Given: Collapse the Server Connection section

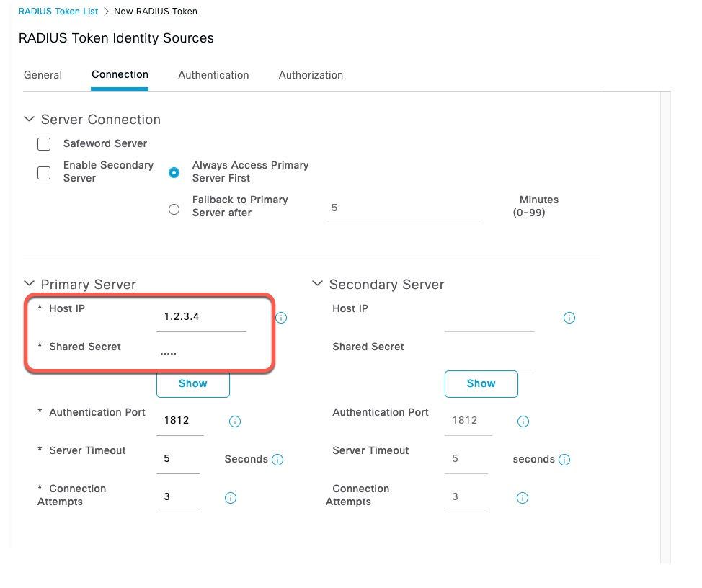Looking at the screenshot, I should [29, 119].
